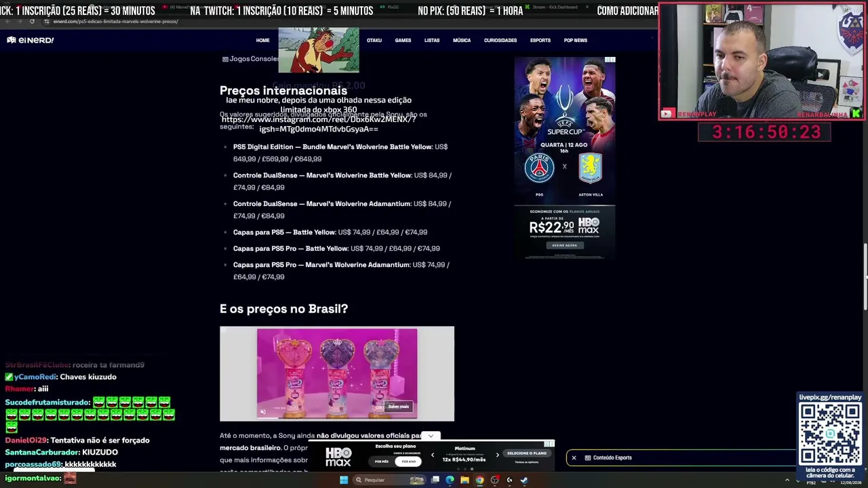Open the POP NEWS menu item
The image size is (868, 488).
(576, 40)
